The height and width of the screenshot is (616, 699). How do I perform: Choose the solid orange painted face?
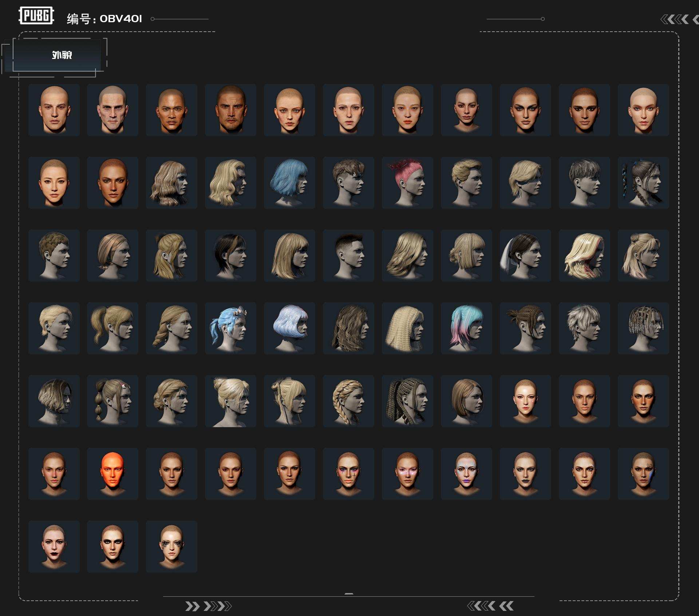pyautogui.click(x=112, y=474)
